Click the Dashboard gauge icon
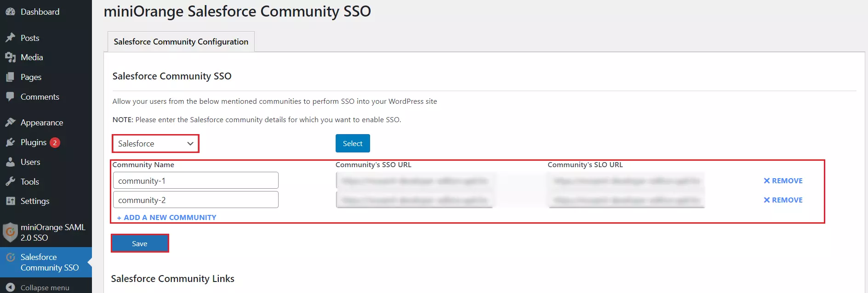Viewport: 868px width, 293px height. click(x=10, y=12)
